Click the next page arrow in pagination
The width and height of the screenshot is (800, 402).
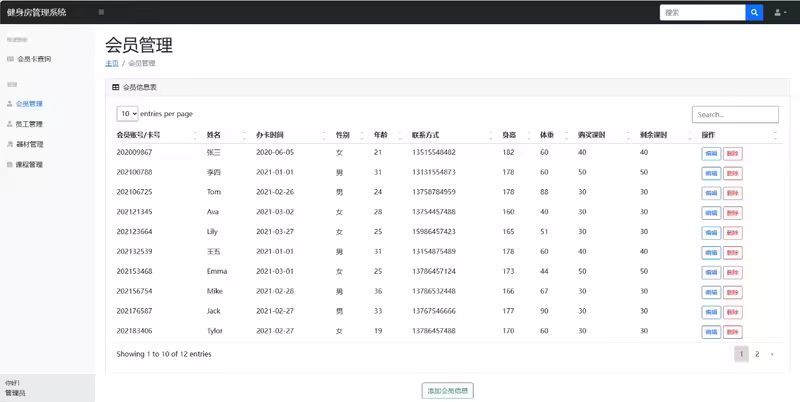[772, 354]
